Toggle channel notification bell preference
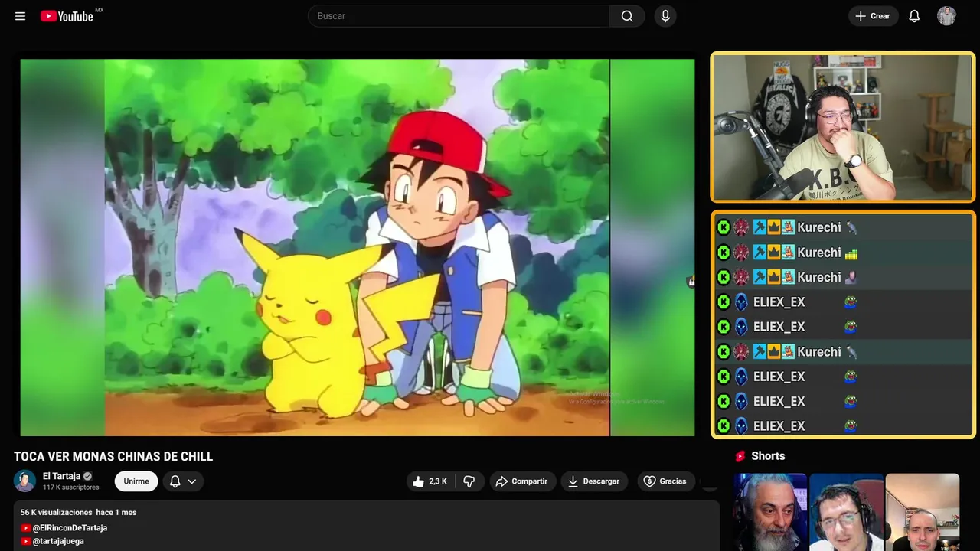980x551 pixels. click(175, 481)
